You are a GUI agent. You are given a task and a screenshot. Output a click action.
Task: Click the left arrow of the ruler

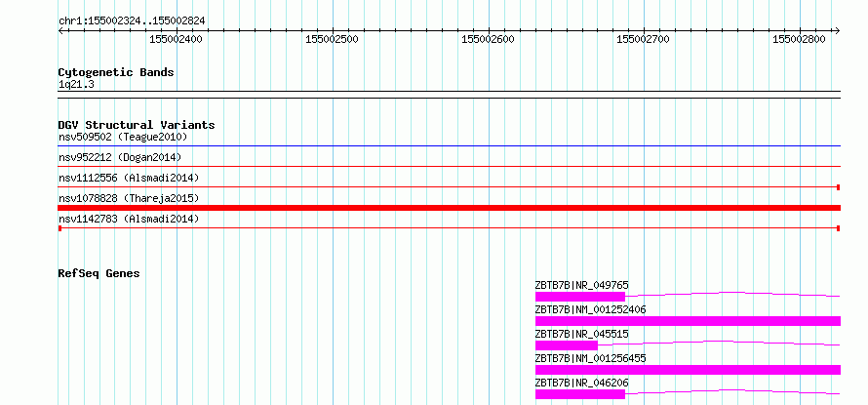click(x=60, y=30)
